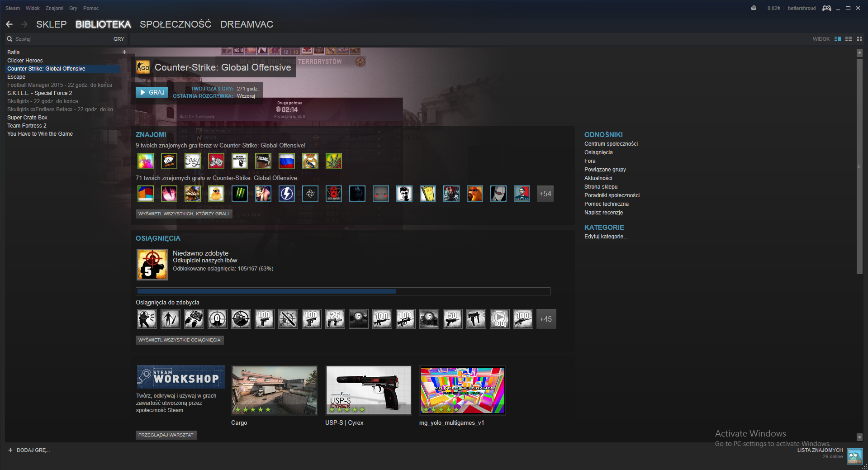Open the lightning bolt friend avatar

287,194
